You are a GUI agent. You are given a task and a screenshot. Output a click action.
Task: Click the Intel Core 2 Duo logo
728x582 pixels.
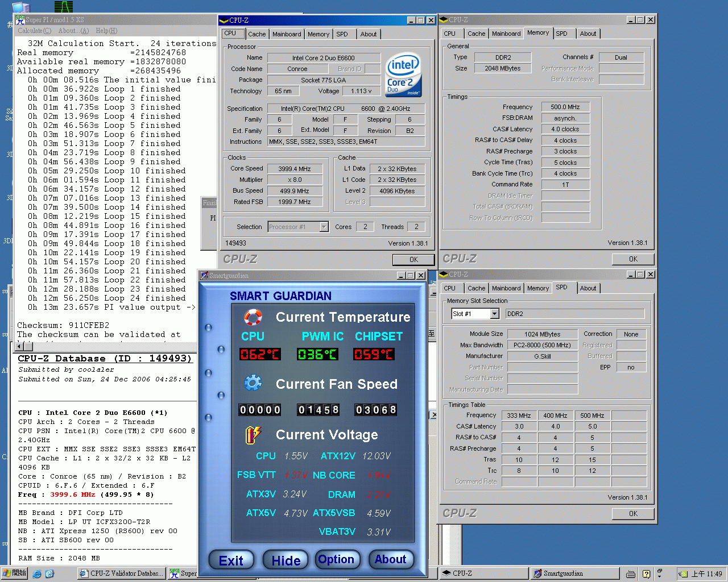pyautogui.click(x=403, y=74)
